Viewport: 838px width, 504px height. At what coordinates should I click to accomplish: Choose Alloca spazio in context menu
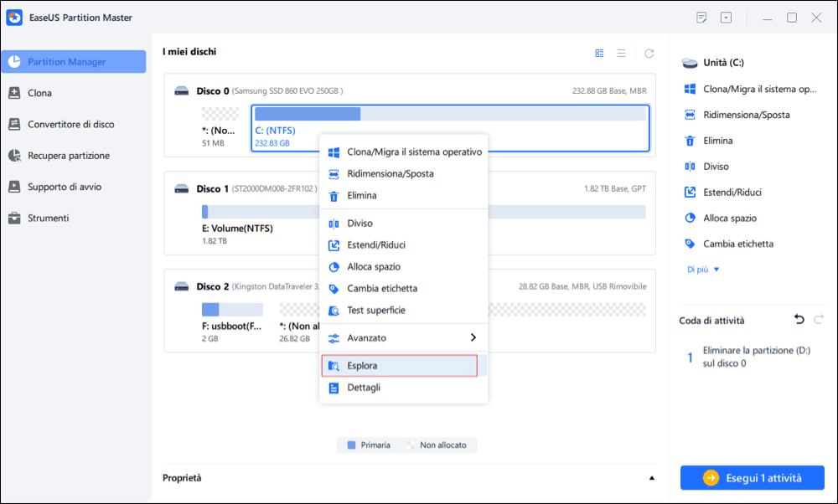pyautogui.click(x=404, y=266)
